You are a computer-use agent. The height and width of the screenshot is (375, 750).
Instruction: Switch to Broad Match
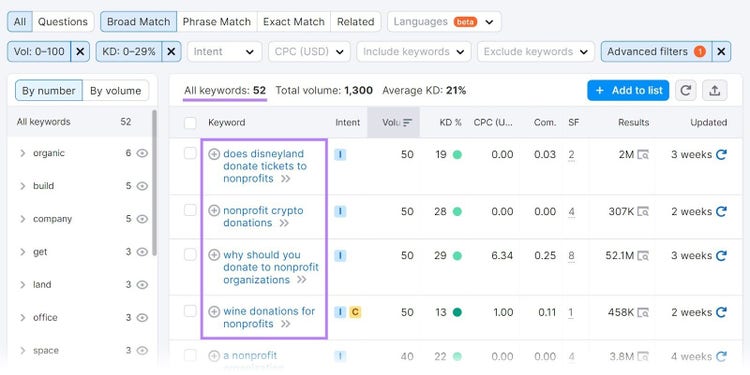138,22
